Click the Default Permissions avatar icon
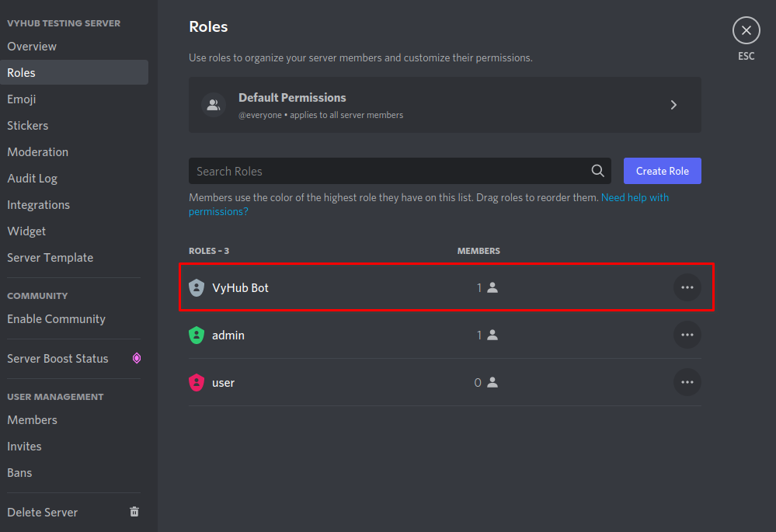The image size is (776, 532). [214, 105]
